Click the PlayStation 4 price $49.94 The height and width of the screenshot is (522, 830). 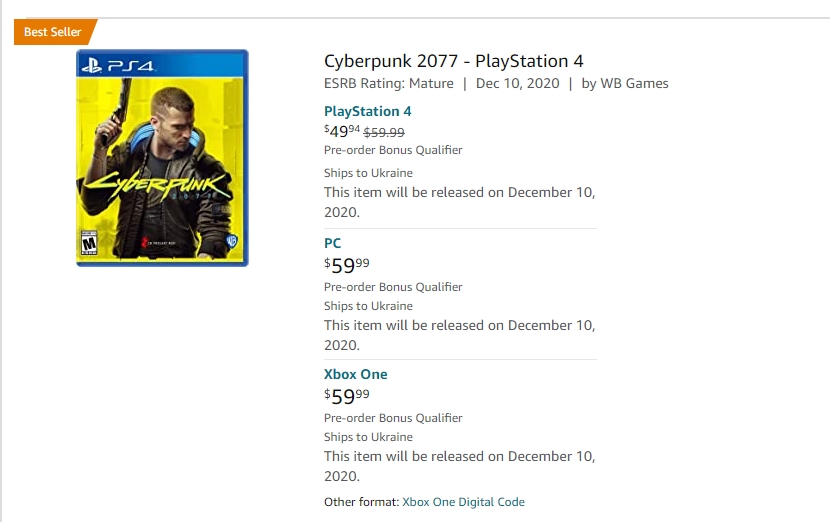pyautogui.click(x=342, y=131)
